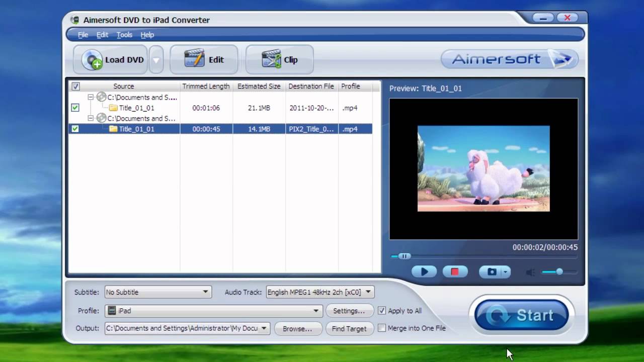Uncheck the selected Title_01_01 row checkbox

[x=75, y=129]
